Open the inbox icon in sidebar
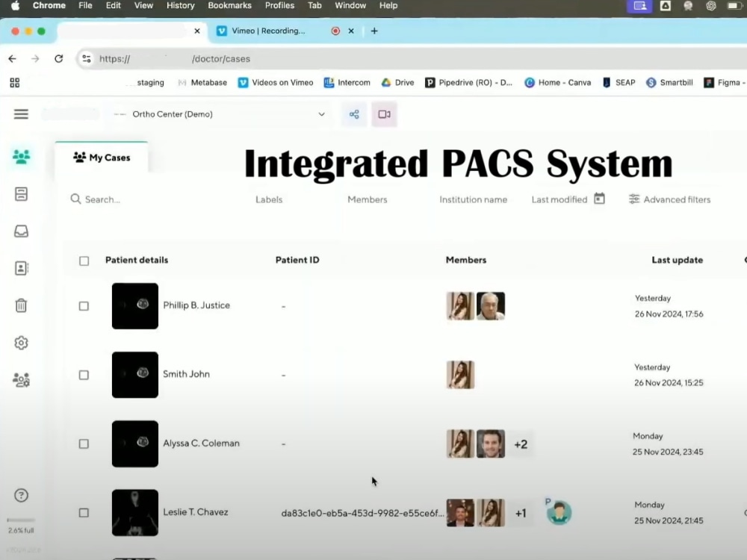This screenshot has width=747, height=560. pyautogui.click(x=21, y=231)
